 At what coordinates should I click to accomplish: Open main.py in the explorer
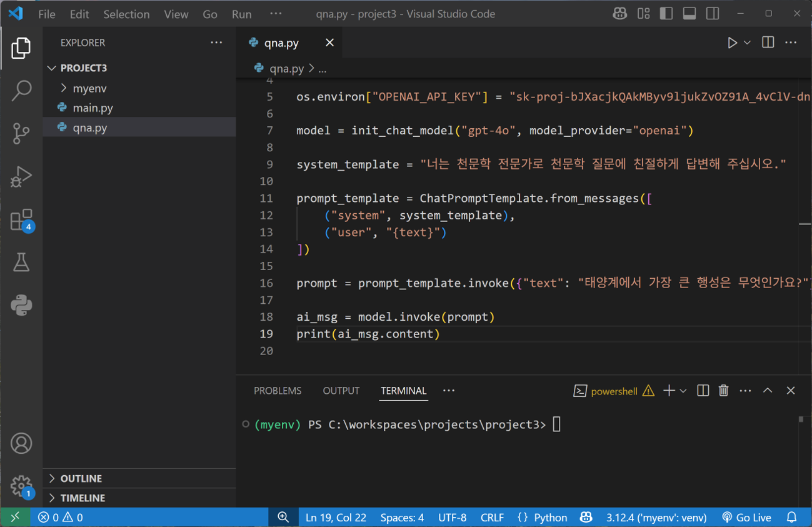(x=139, y=108)
